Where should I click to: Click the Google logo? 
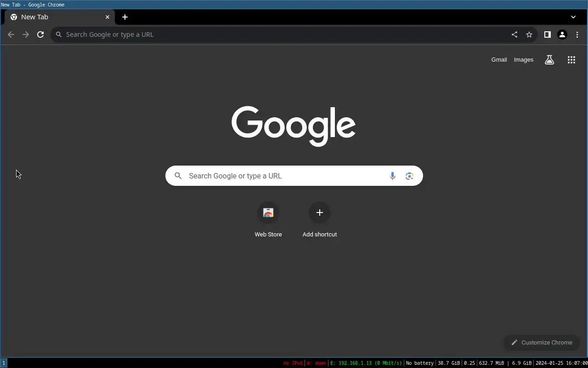[x=294, y=126]
